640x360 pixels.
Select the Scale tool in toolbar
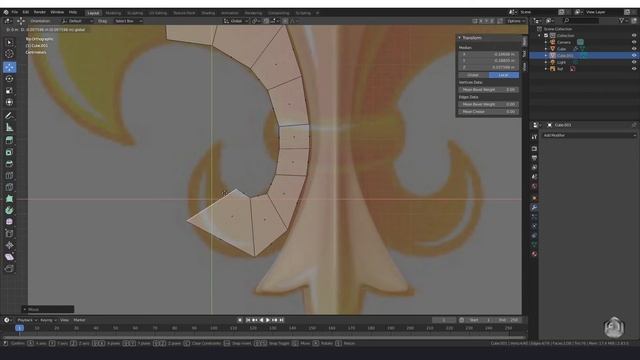tap(9, 91)
